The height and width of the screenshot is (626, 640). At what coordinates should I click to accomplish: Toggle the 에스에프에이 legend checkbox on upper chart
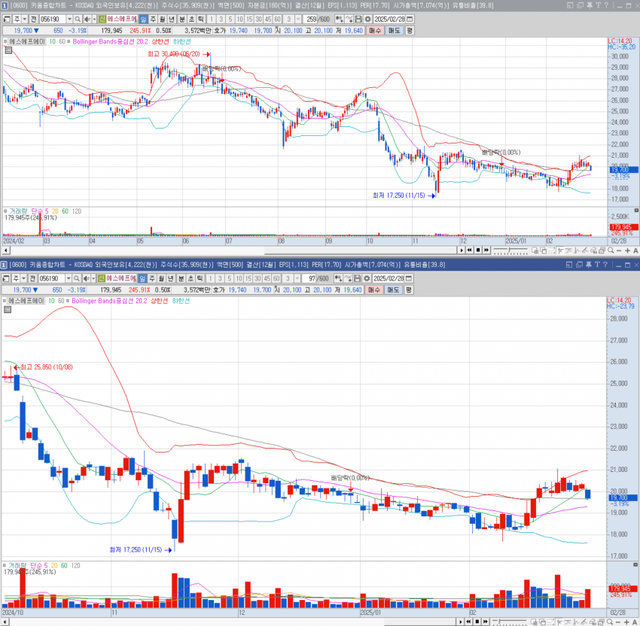coord(5,43)
